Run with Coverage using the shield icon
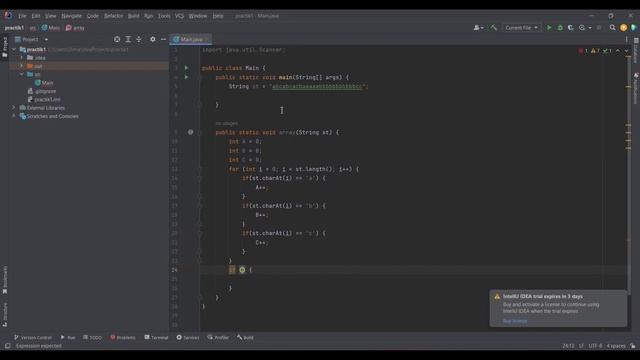 [571, 28]
